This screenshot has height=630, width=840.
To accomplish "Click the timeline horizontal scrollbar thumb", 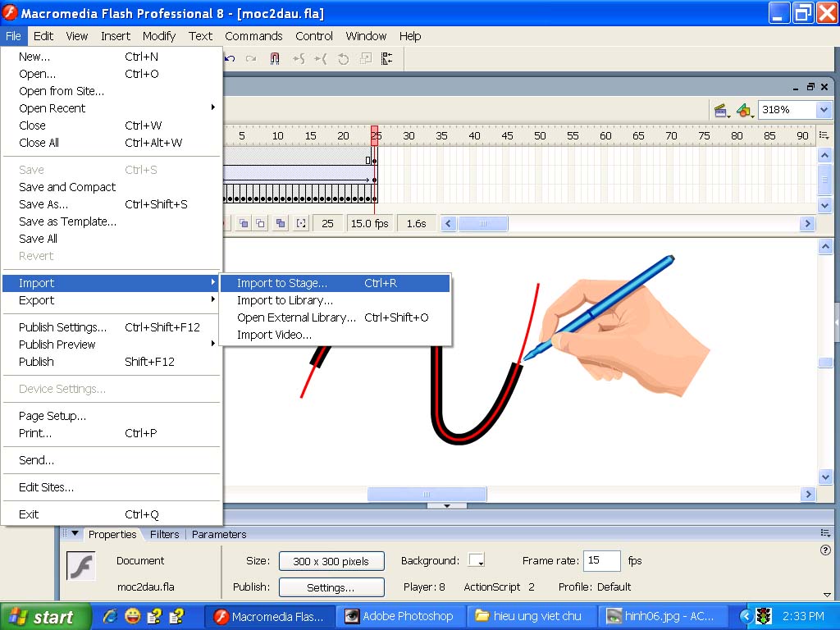I will 483,223.
